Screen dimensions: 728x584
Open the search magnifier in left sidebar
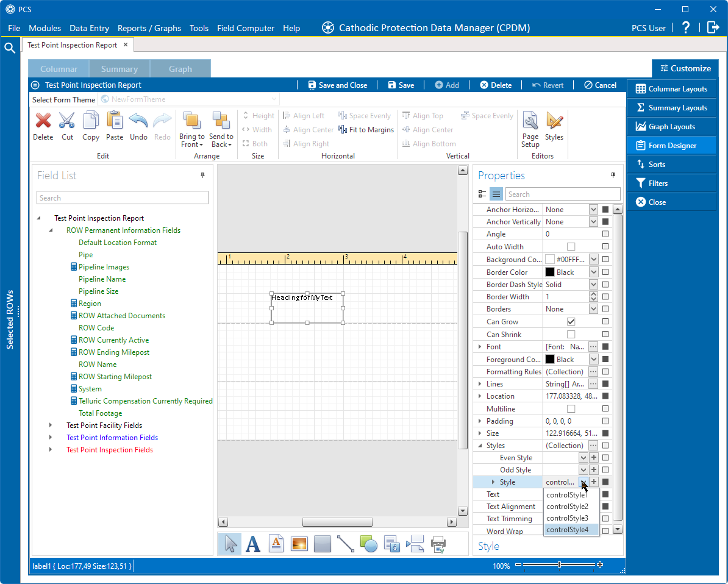[10, 48]
